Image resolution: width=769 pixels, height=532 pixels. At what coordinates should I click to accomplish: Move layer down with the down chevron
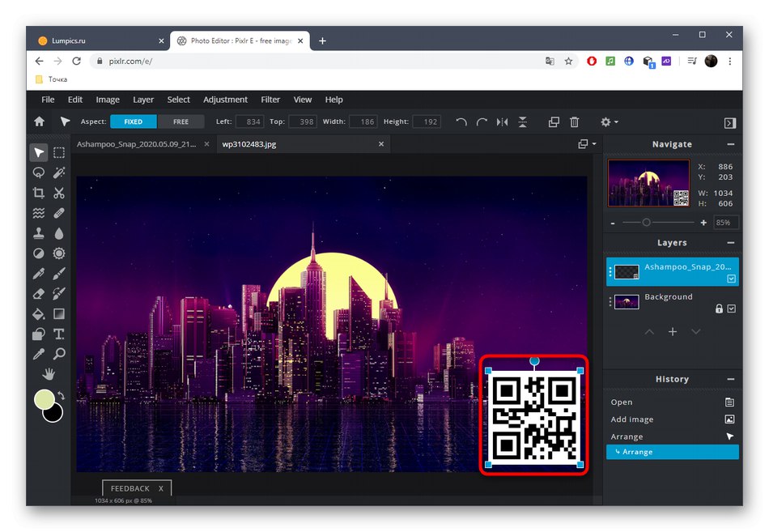click(695, 332)
